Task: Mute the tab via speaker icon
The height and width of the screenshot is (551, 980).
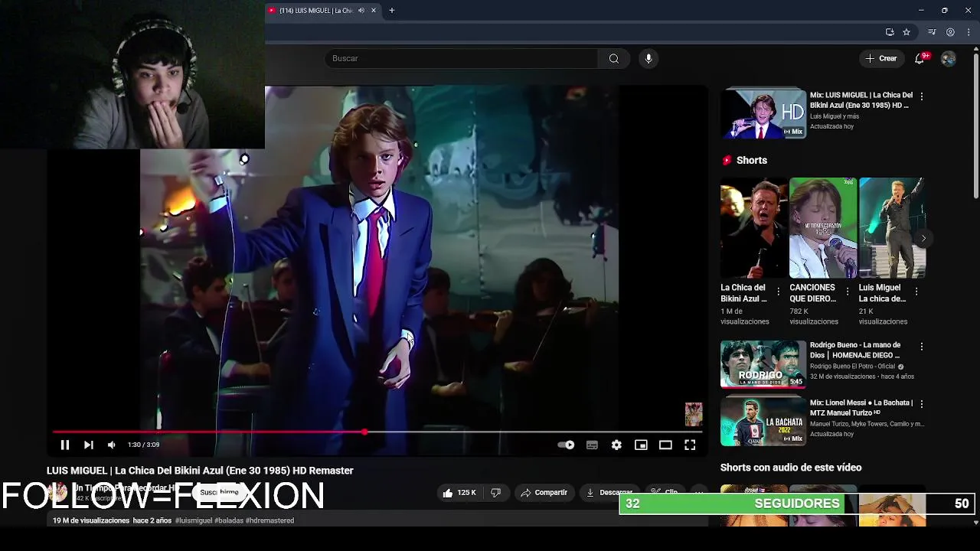Action: pyautogui.click(x=361, y=11)
